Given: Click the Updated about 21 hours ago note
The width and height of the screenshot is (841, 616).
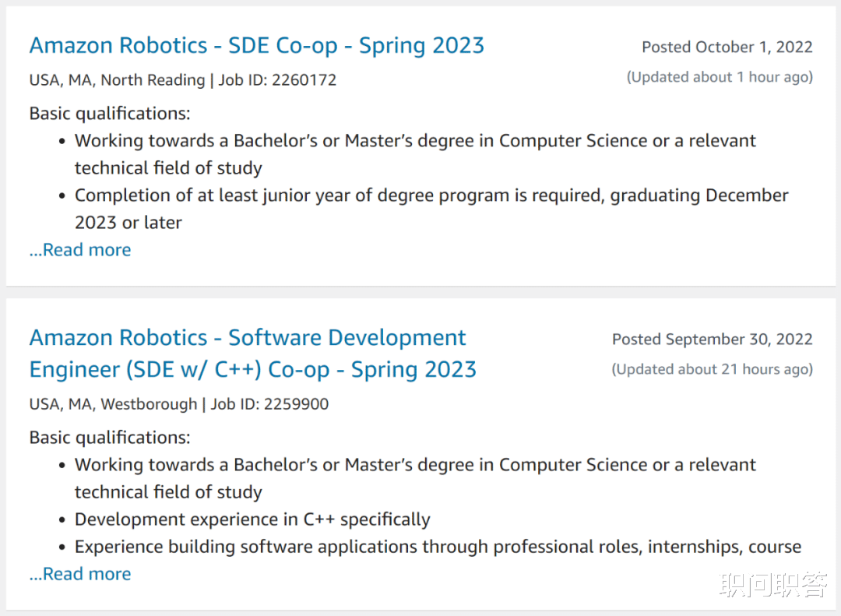Looking at the screenshot, I should [712, 369].
